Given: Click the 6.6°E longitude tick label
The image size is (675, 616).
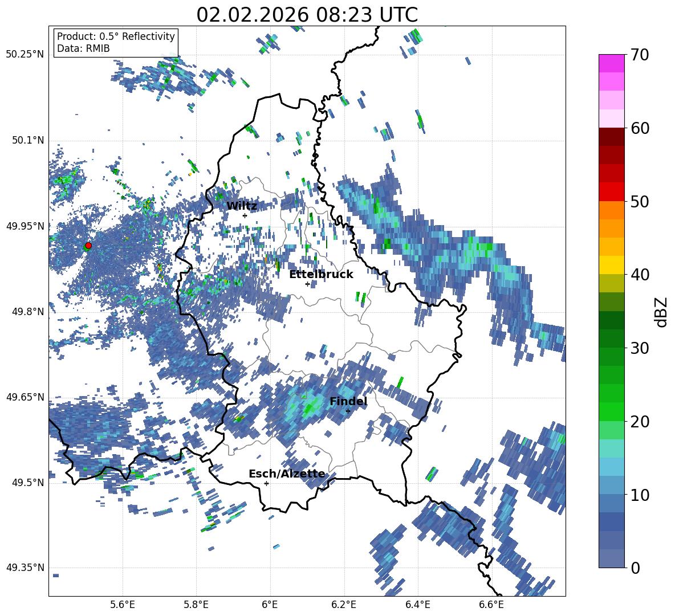Looking at the screenshot, I should (x=491, y=605).
